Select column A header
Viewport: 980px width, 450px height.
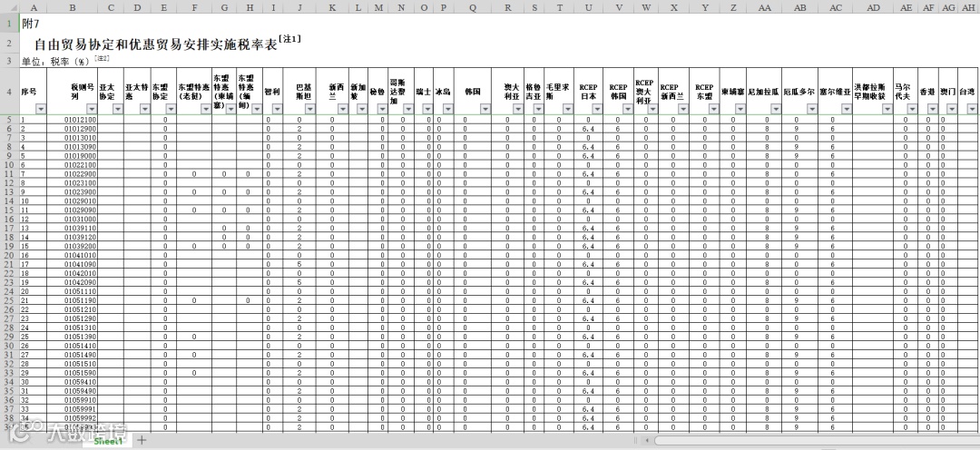tap(34, 7)
